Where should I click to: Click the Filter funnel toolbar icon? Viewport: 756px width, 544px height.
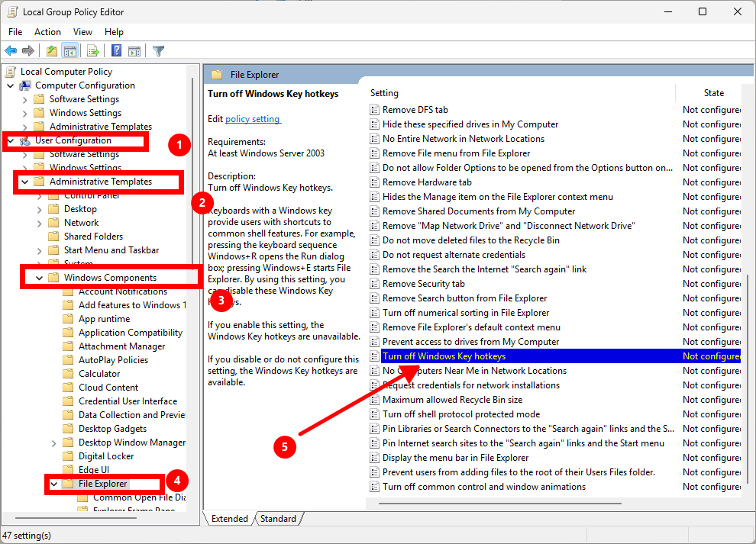click(158, 51)
